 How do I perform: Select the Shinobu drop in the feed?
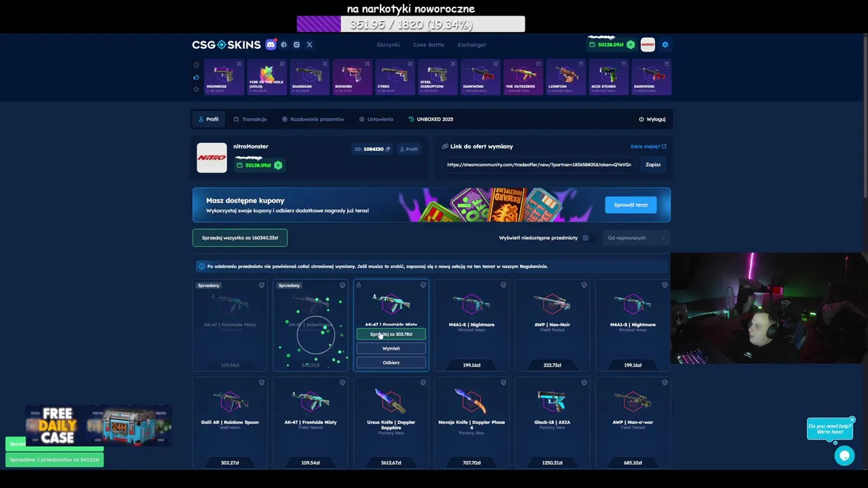(x=352, y=77)
